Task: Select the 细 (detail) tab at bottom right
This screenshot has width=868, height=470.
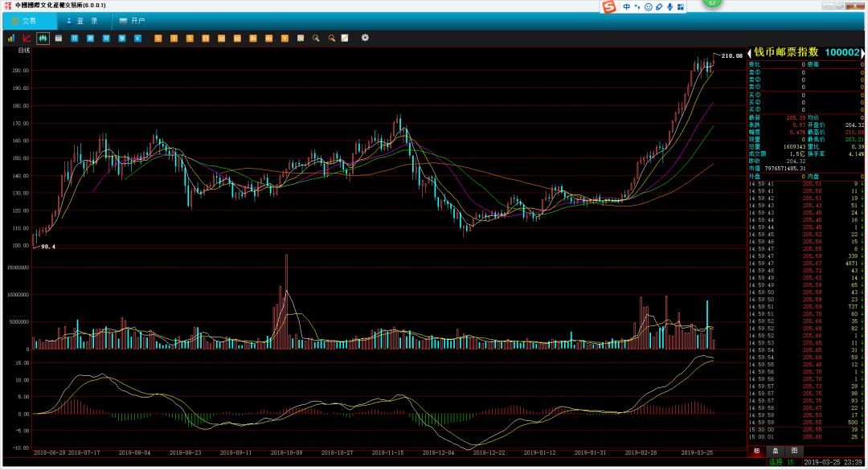Action: click(x=756, y=451)
